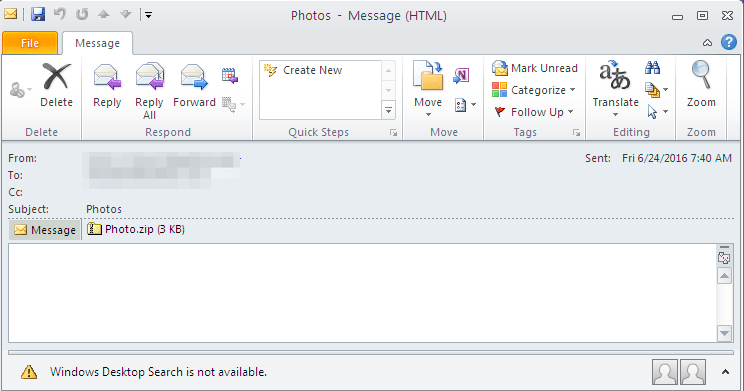Click the binoculars Find icon
This screenshot has width=744, height=391.
tap(652, 68)
